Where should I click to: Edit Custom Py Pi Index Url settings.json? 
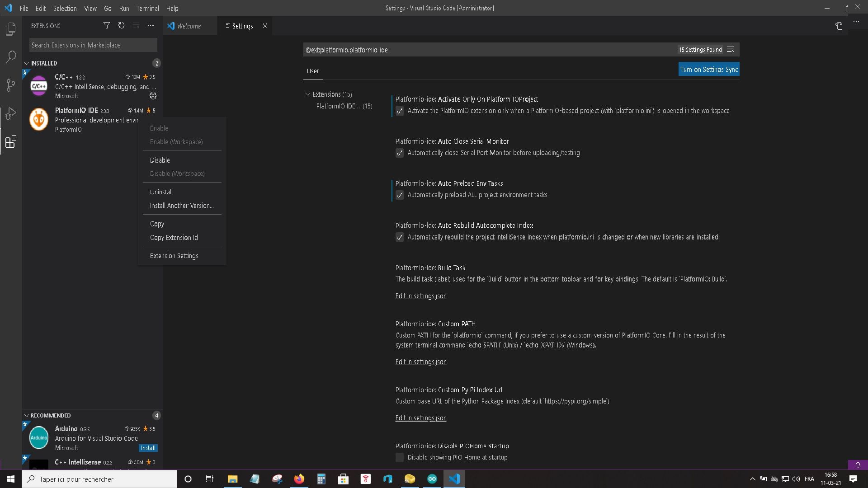click(421, 418)
